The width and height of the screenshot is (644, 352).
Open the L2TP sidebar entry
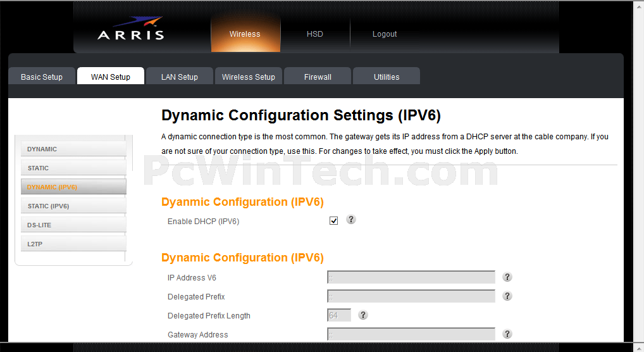click(x=73, y=244)
